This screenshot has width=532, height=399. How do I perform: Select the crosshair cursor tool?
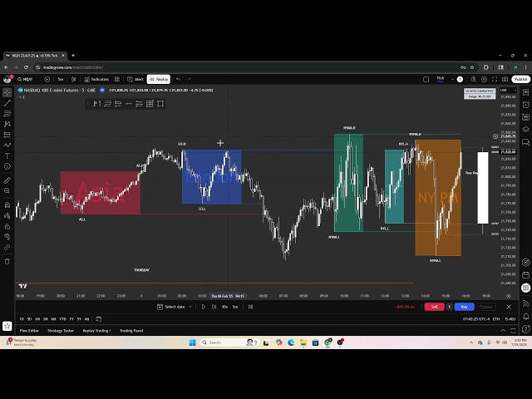point(7,92)
